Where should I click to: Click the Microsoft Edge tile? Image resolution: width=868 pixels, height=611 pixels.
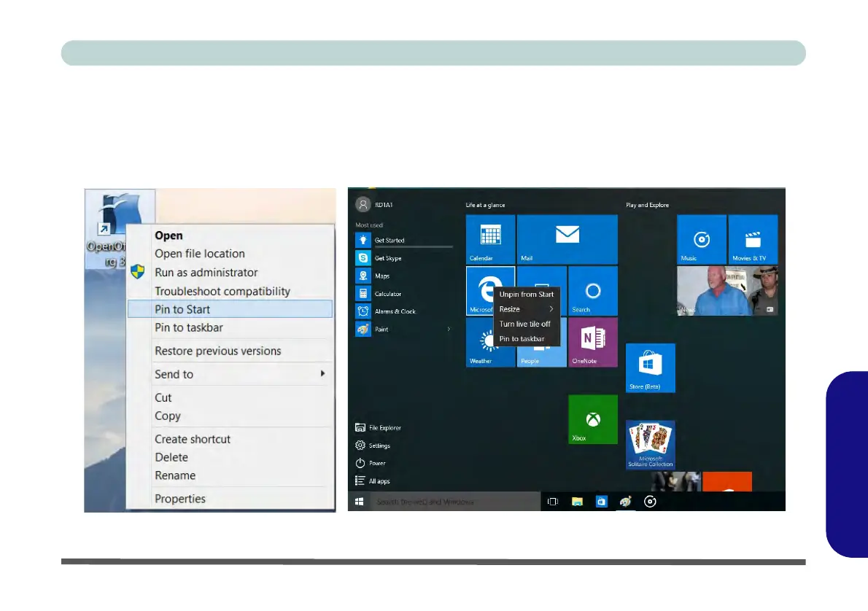(x=479, y=291)
